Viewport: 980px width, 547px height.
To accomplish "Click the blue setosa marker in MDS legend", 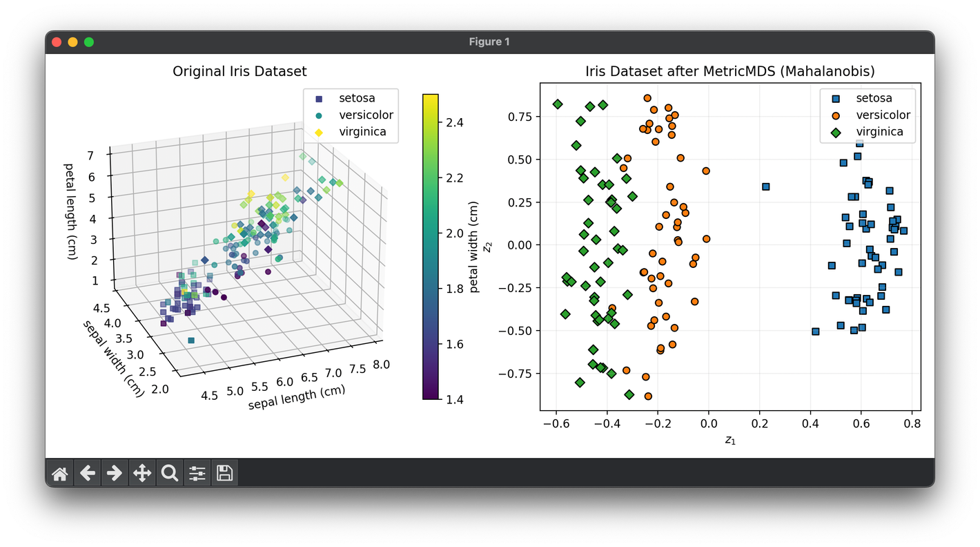I will pyautogui.click(x=835, y=98).
